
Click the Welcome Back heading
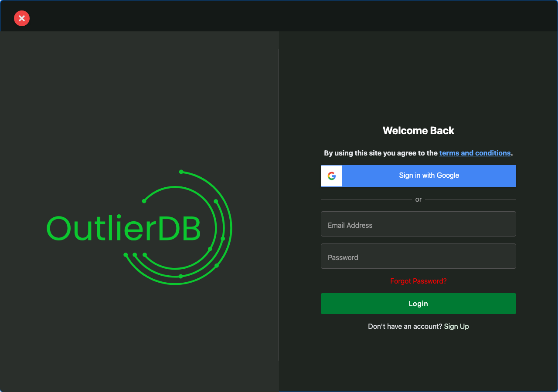(418, 131)
